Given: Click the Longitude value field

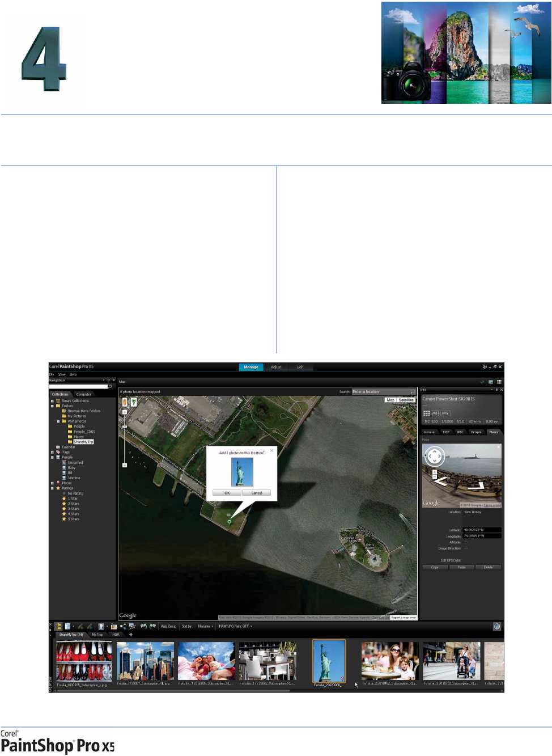Looking at the screenshot, I should (482, 536).
